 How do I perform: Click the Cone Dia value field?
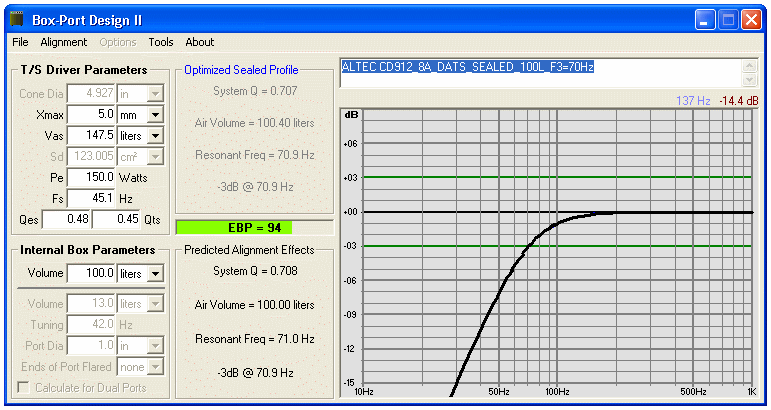coord(91,93)
